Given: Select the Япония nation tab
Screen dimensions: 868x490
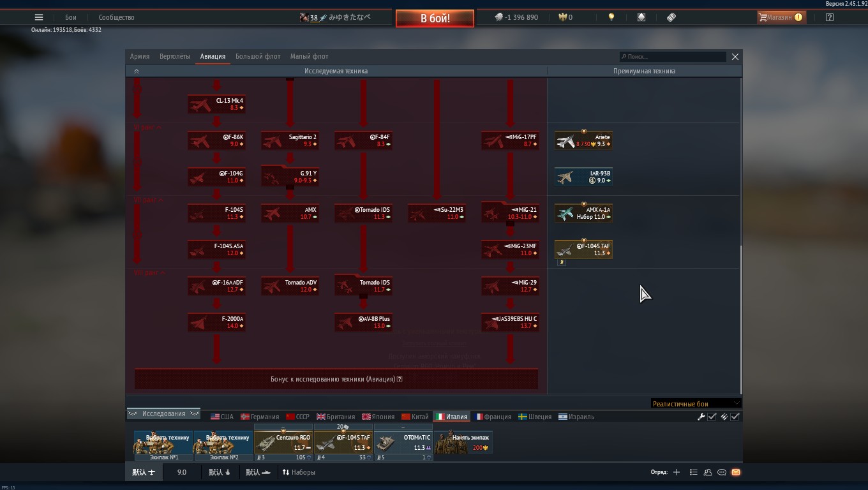Looking at the screenshot, I should tap(378, 417).
